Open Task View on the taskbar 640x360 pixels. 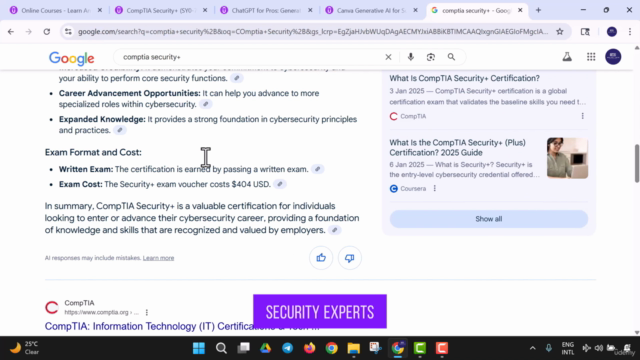point(243,348)
